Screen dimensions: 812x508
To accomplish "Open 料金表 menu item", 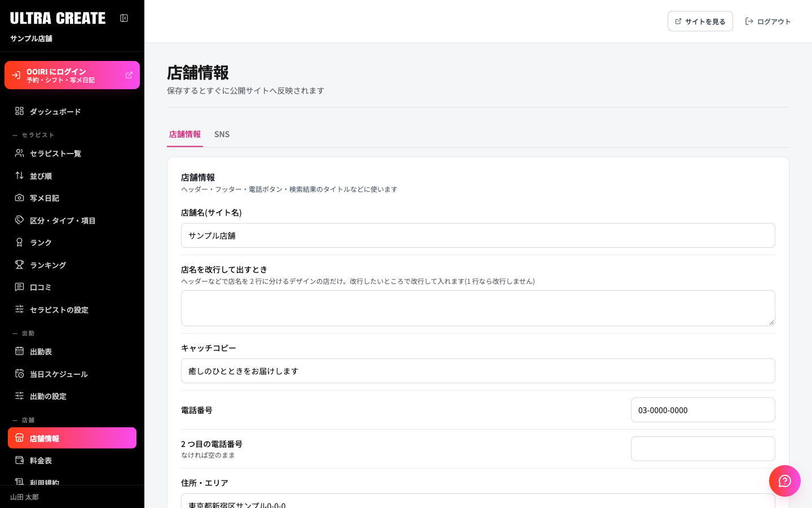I will pyautogui.click(x=72, y=460).
